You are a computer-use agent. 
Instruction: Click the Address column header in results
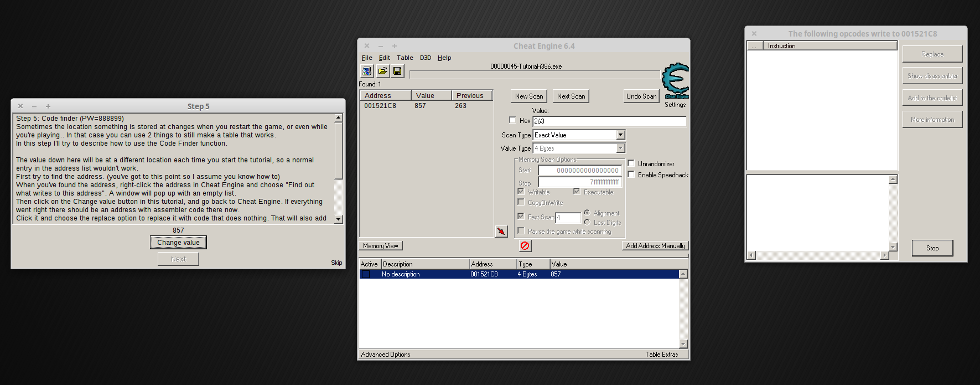tap(386, 96)
